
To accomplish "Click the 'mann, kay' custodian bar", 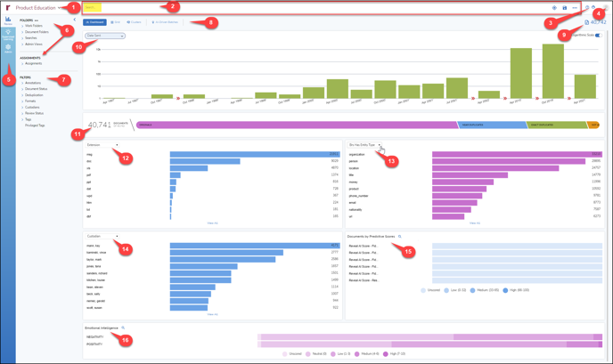I will (x=255, y=246).
